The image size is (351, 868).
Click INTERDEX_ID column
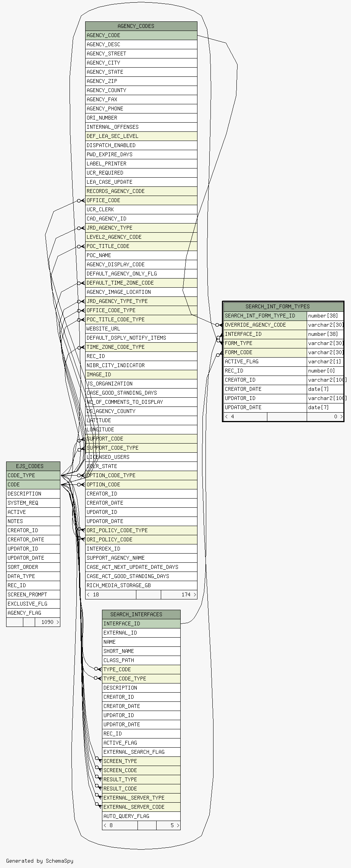[x=141, y=549]
